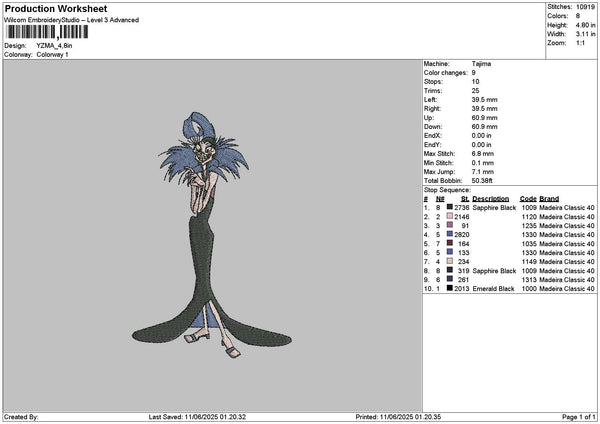Viewport: 600px width, 424px height.
Task: Select the blue swatch with 2820 stitches
Action: tap(450, 234)
